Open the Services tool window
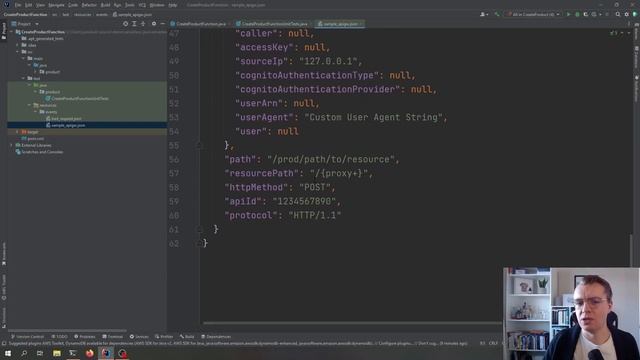Image resolution: width=640 pixels, height=360 pixels. point(139,337)
